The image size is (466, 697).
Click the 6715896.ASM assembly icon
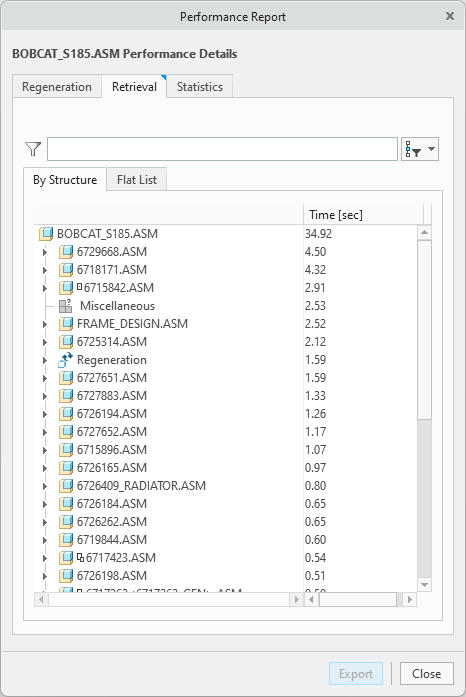[x=66, y=450]
